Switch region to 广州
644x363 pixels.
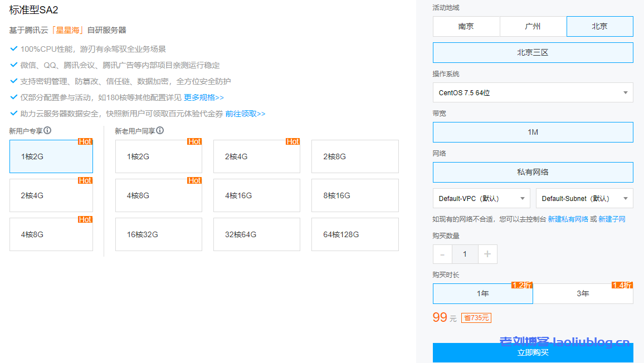[533, 26]
